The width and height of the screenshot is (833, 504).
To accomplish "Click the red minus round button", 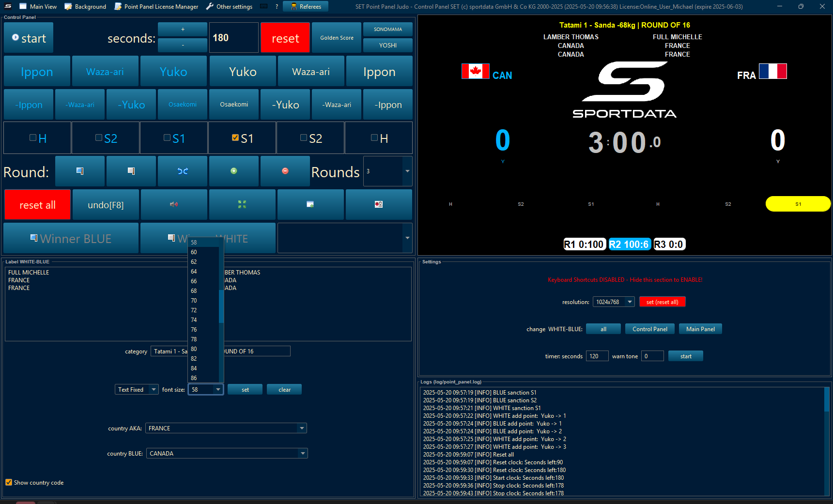I will [x=285, y=171].
